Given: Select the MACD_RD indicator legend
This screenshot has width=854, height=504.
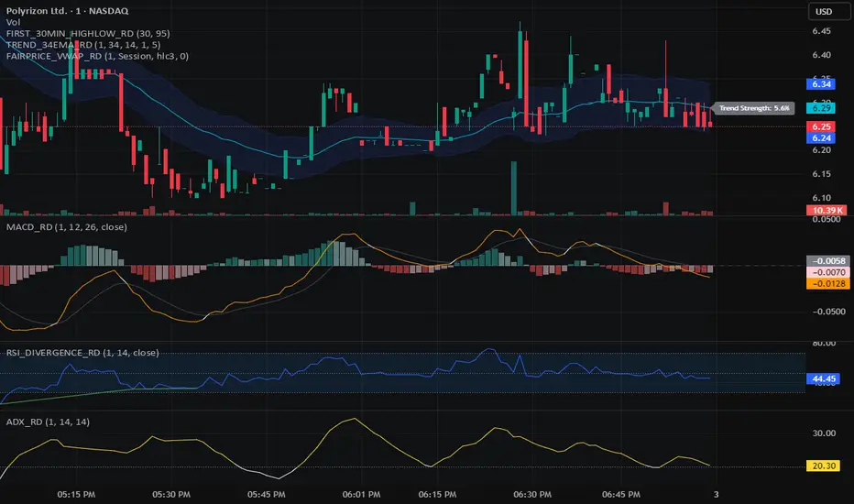Looking at the screenshot, I should tap(65, 226).
